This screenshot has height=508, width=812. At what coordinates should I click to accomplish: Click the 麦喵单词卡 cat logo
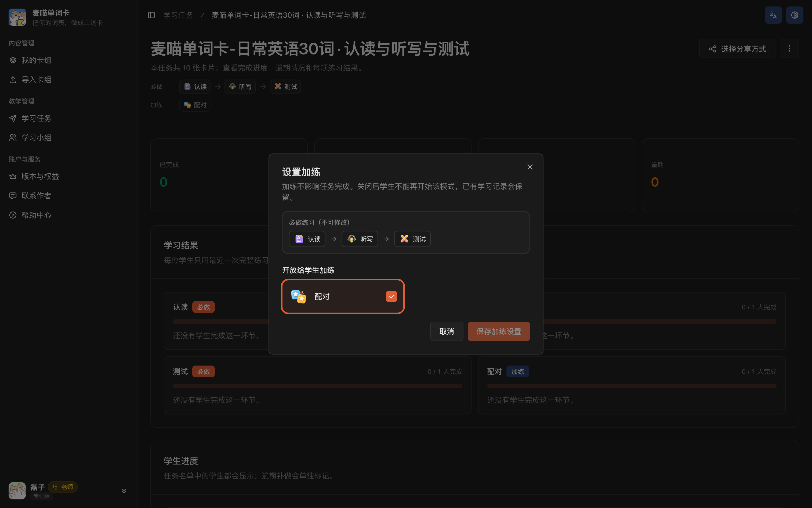pyautogui.click(x=17, y=17)
